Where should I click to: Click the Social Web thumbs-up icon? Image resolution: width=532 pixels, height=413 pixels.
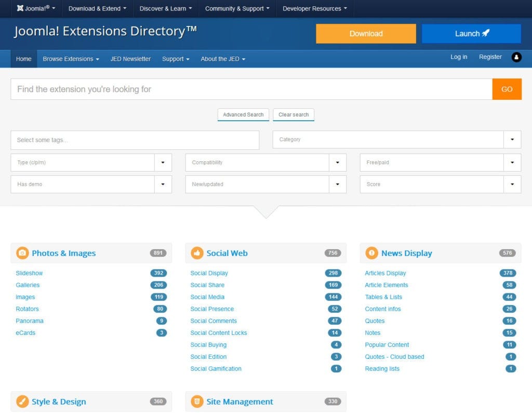pyautogui.click(x=197, y=253)
